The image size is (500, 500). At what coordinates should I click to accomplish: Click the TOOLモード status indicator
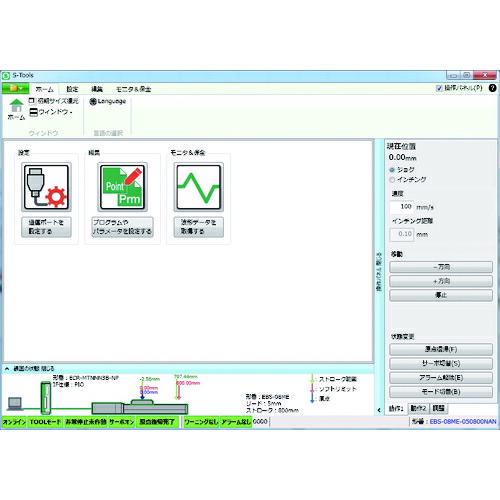[x=45, y=422]
